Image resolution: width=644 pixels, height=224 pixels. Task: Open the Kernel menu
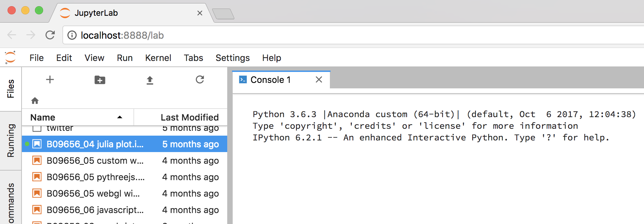[x=158, y=58]
